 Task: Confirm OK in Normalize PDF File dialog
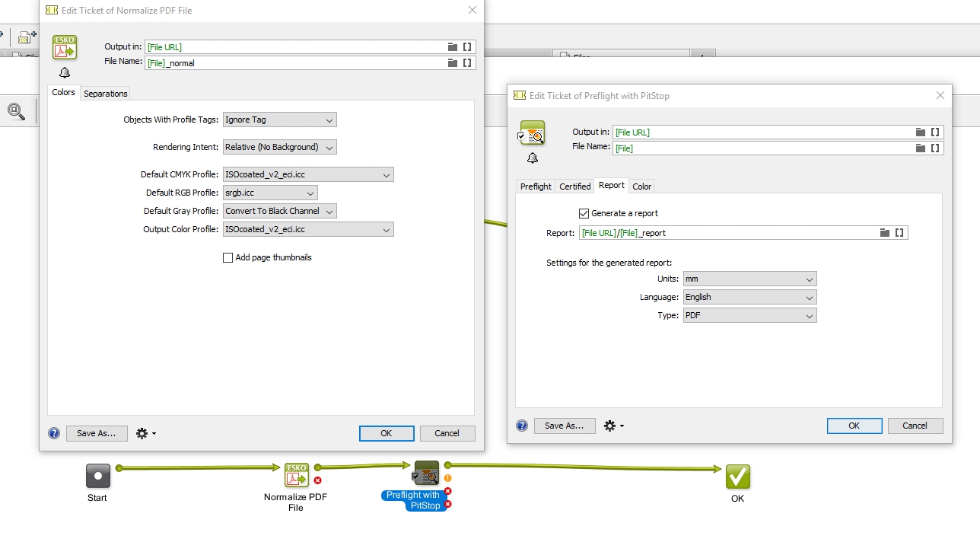click(x=387, y=433)
